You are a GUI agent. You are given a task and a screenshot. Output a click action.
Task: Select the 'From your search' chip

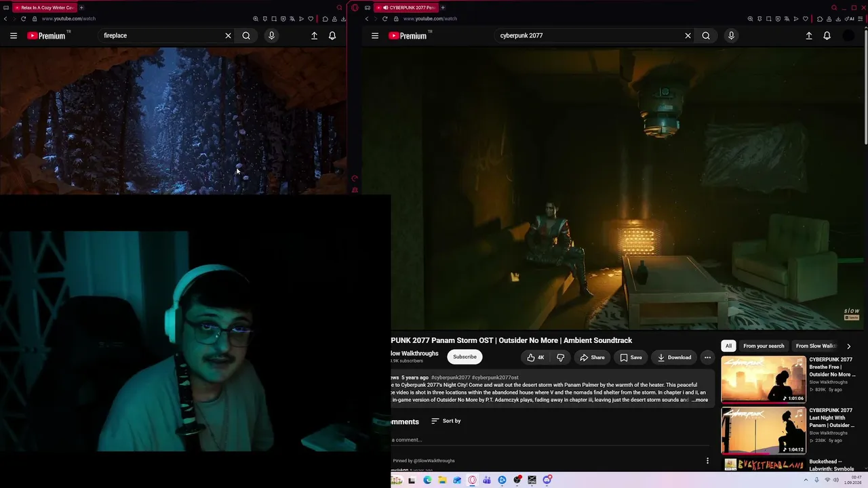764,346
